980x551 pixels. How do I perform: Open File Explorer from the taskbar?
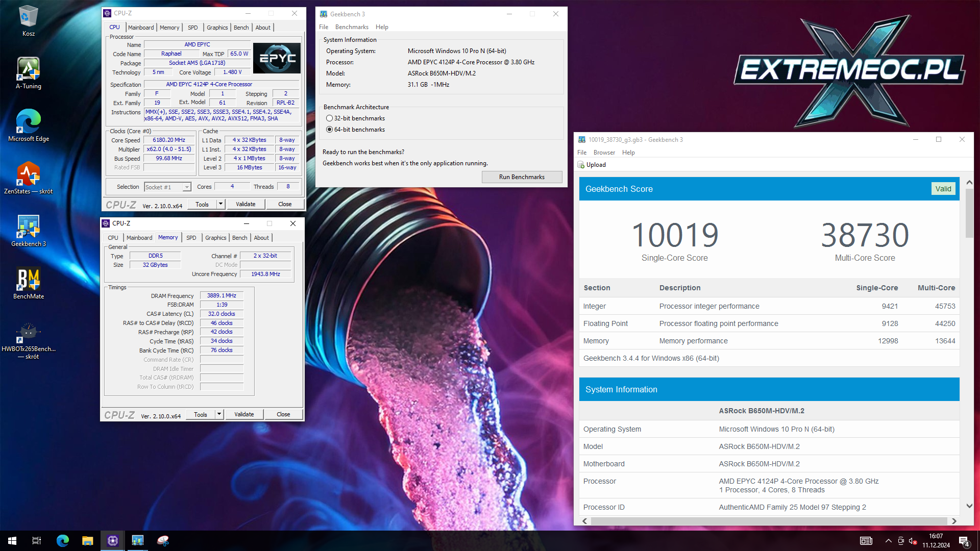[88, 541]
